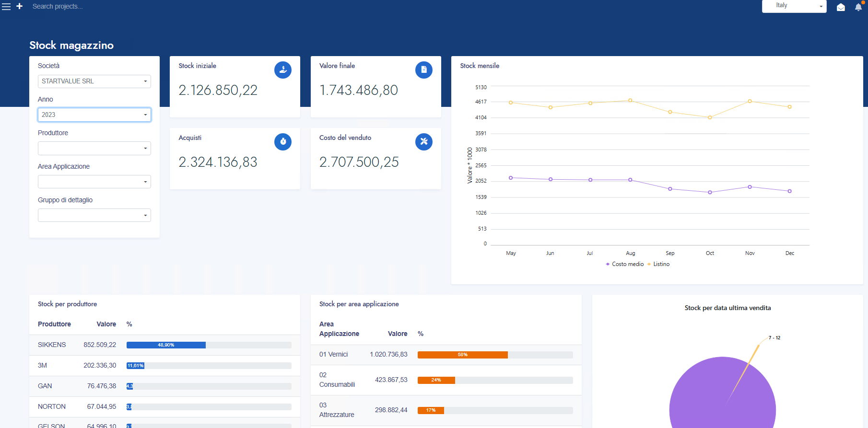Viewport: 868px width, 428px height.
Task: Toggle Listino series in chart legend
Action: tap(661, 264)
